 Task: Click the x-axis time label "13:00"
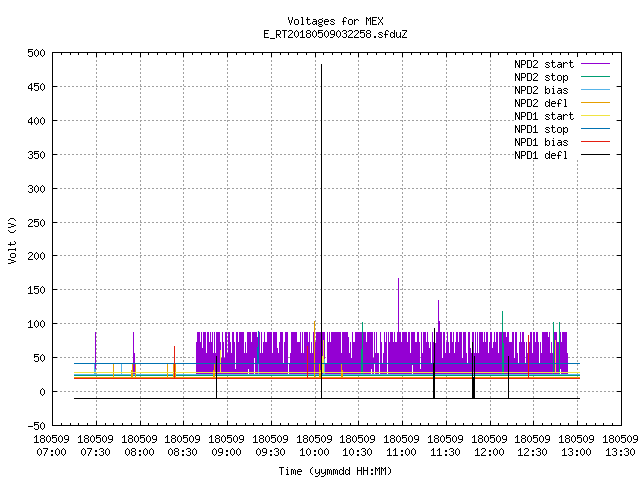[x=577, y=452]
